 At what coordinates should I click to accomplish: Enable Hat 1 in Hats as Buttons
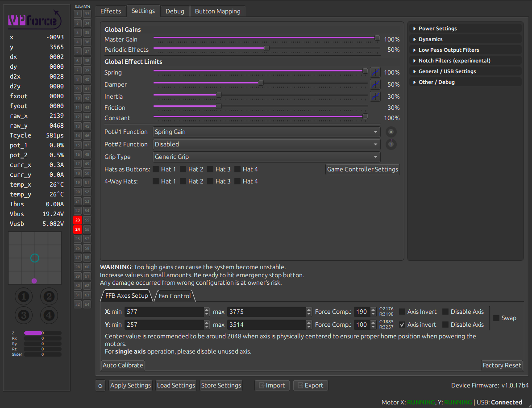[x=156, y=169]
